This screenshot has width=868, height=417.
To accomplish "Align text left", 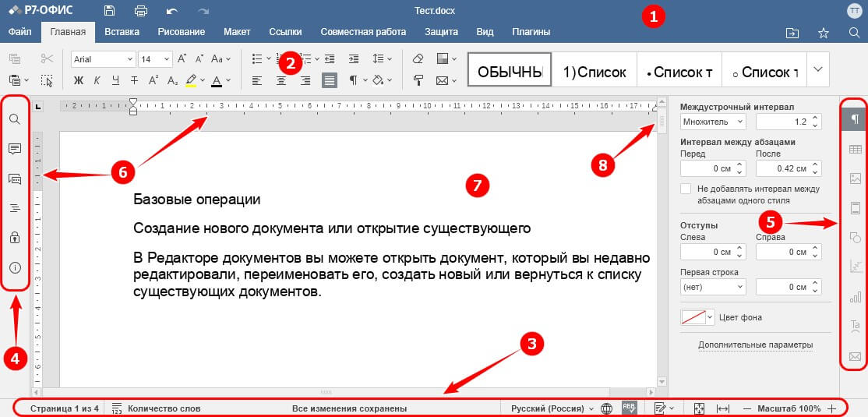I will (257, 81).
